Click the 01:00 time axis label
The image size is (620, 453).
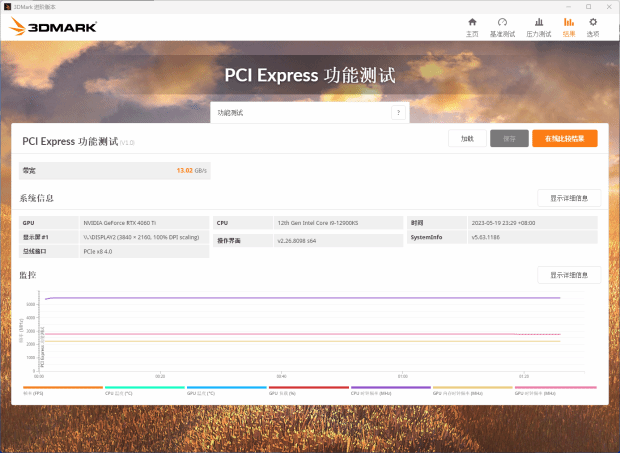pyautogui.click(x=403, y=376)
